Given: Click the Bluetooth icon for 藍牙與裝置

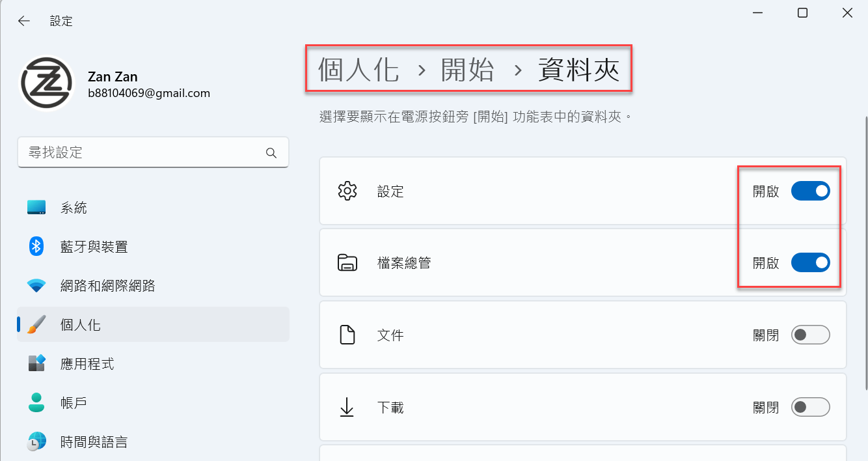Looking at the screenshot, I should pyautogui.click(x=36, y=246).
